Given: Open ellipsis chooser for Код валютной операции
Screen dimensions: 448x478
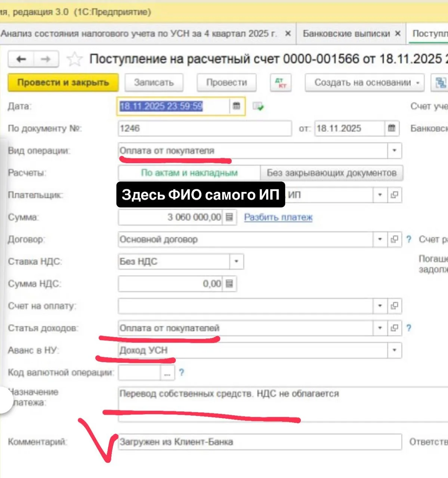Looking at the screenshot, I should [167, 373].
